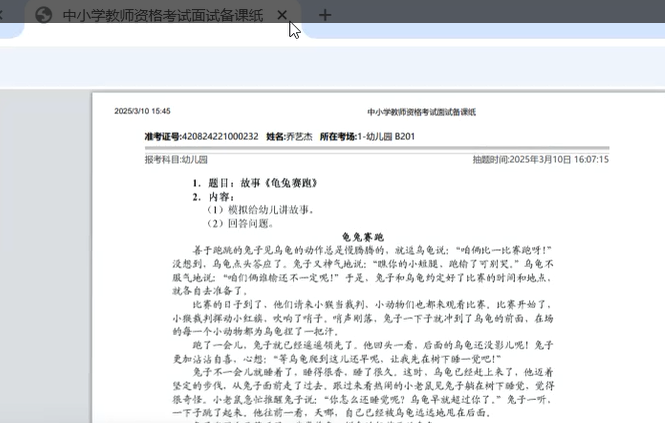Click the globe icon on the tab
This screenshot has height=423, width=665.
tap(44, 15)
